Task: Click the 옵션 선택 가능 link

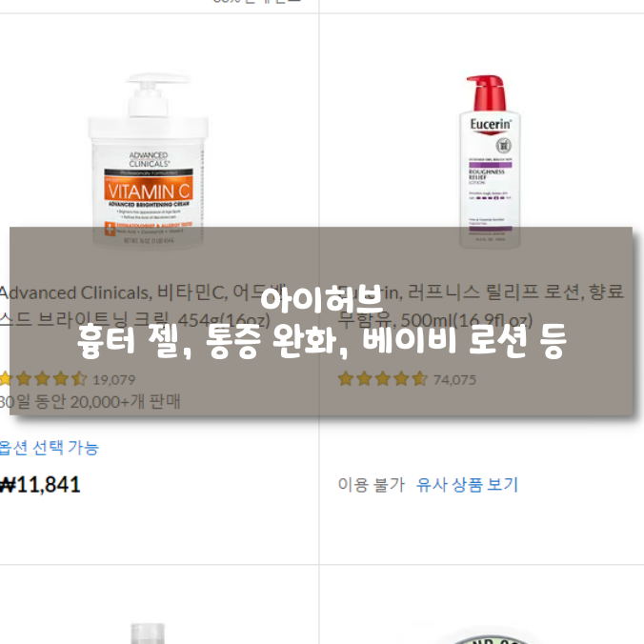Action: 50,448
